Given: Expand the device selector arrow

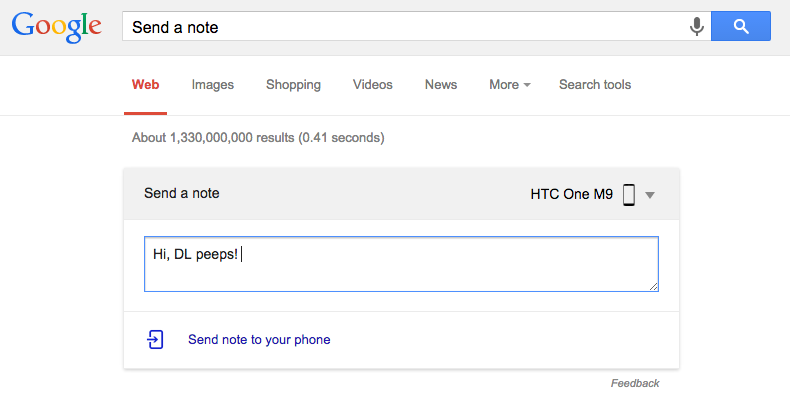Looking at the screenshot, I should [650, 195].
